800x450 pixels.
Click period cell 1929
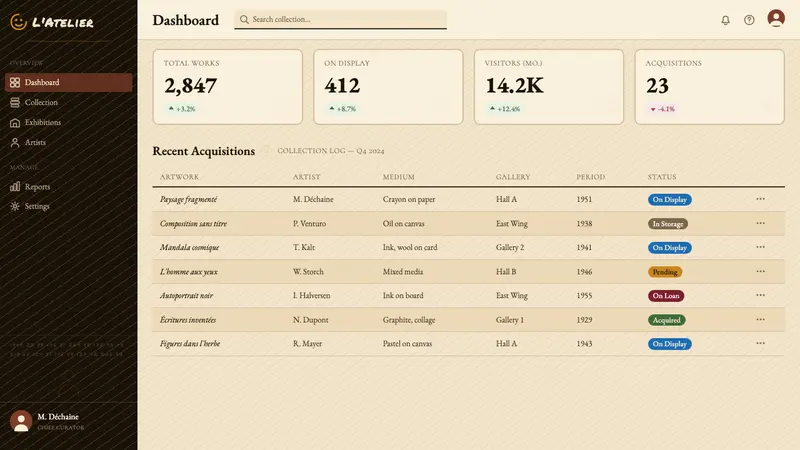point(584,320)
